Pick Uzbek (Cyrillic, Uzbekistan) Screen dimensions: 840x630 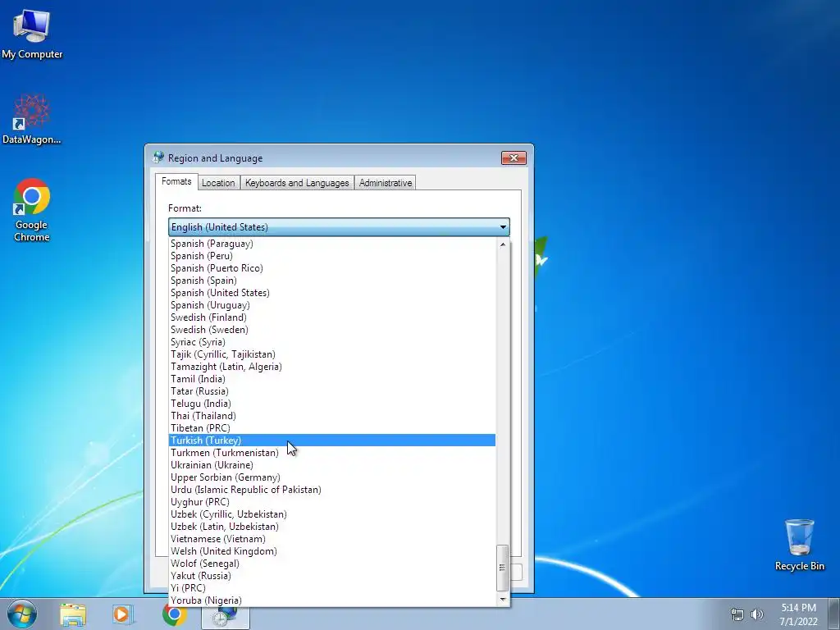[x=332, y=515]
